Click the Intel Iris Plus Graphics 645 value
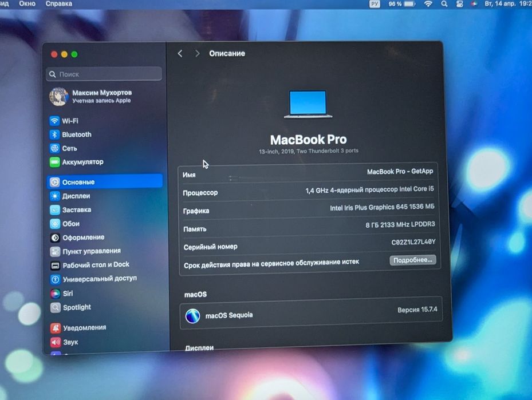 click(382, 207)
